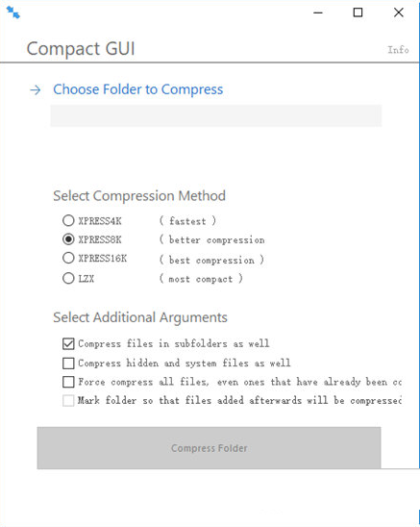This screenshot has width=420, height=527.
Task: Open Choose Folder to Compress link
Action: [x=137, y=89]
